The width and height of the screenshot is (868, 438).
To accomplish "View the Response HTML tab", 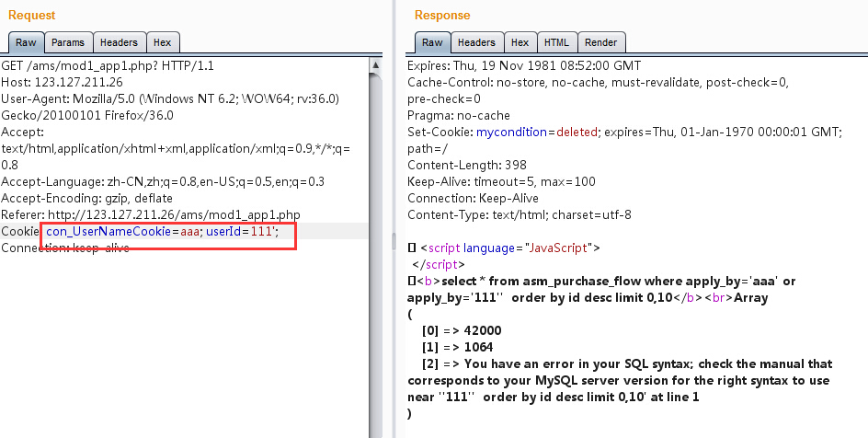I will click(556, 42).
